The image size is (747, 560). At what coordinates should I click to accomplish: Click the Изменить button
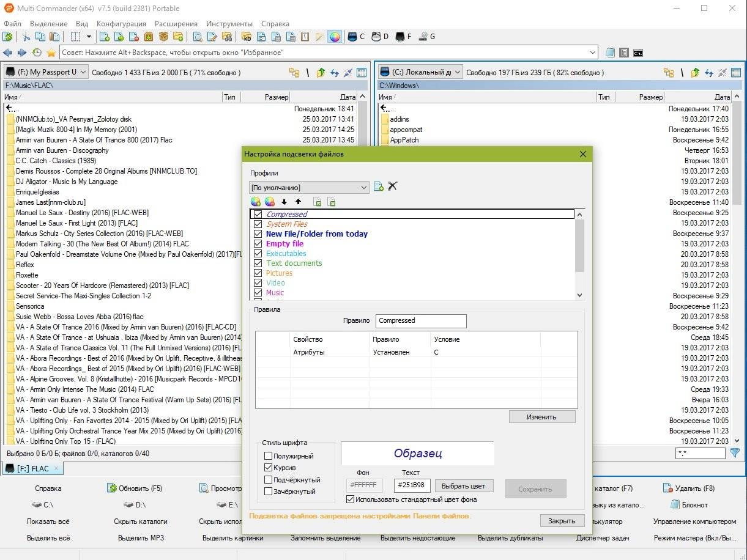[541, 417]
